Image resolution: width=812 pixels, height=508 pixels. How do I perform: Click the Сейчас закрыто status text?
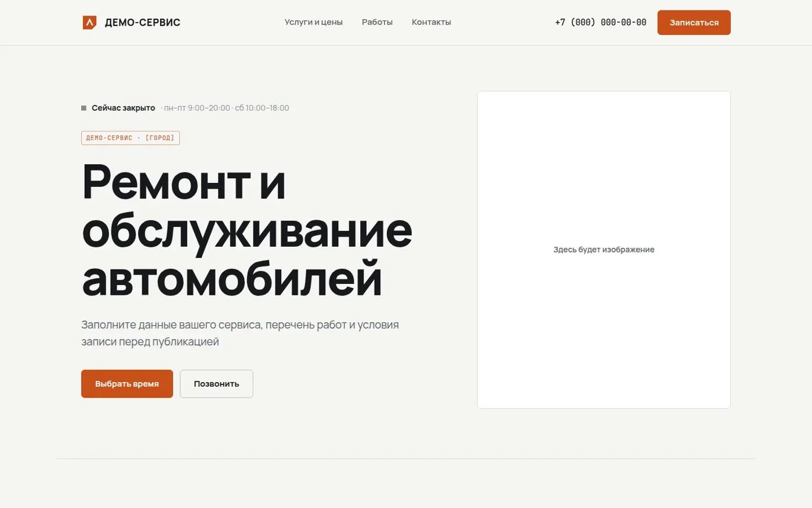[124, 108]
